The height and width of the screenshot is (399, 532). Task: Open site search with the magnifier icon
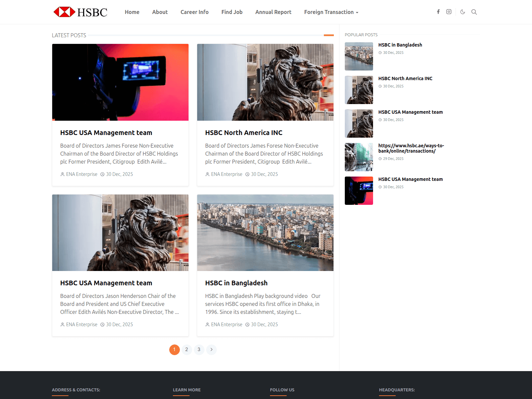474,12
